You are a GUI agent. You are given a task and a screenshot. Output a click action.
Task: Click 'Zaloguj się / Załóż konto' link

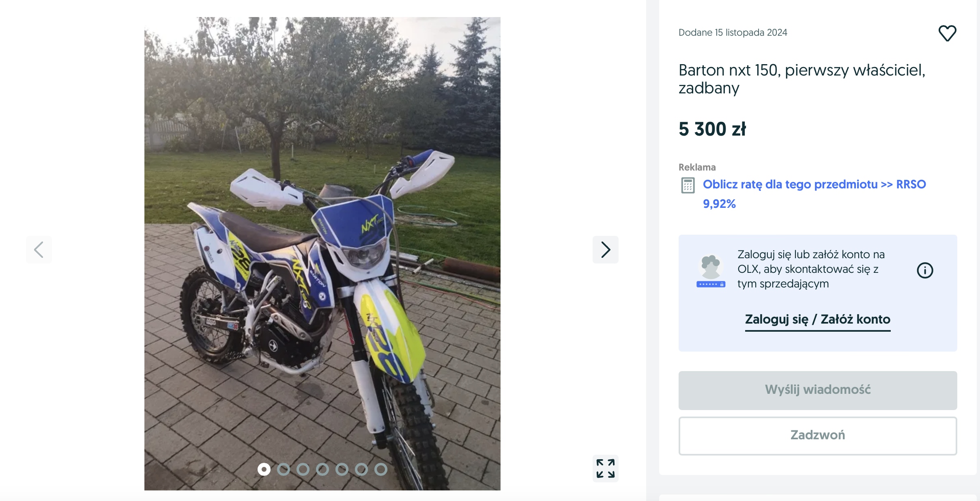pos(818,320)
